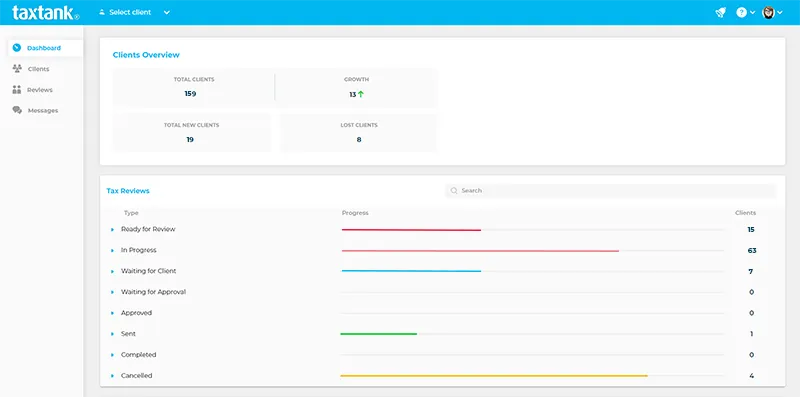
Task: Click Waiting for Client count 7
Action: click(x=751, y=271)
